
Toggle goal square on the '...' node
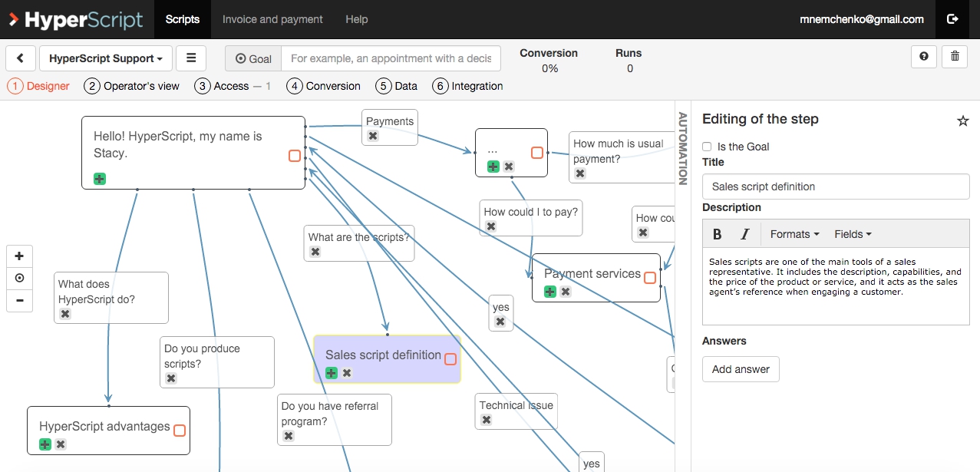tap(537, 153)
